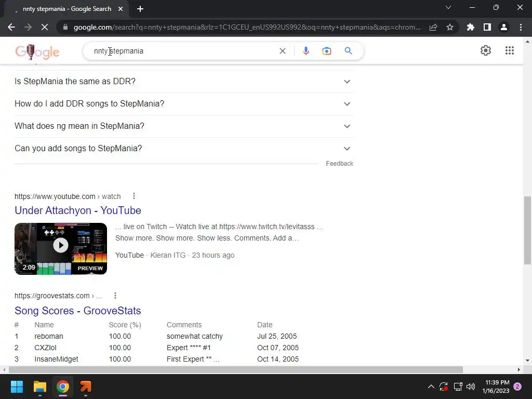Play the video preview thumbnail
The image size is (532, 399).
(x=61, y=249)
